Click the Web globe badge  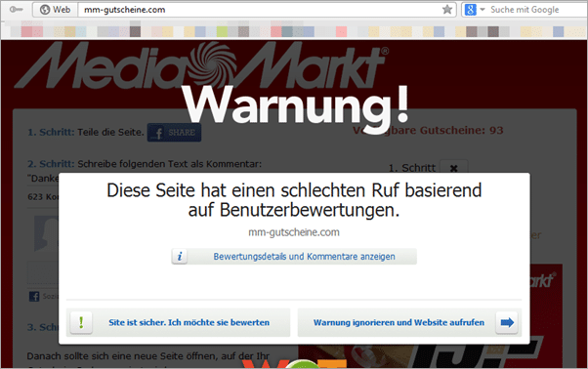(55, 10)
